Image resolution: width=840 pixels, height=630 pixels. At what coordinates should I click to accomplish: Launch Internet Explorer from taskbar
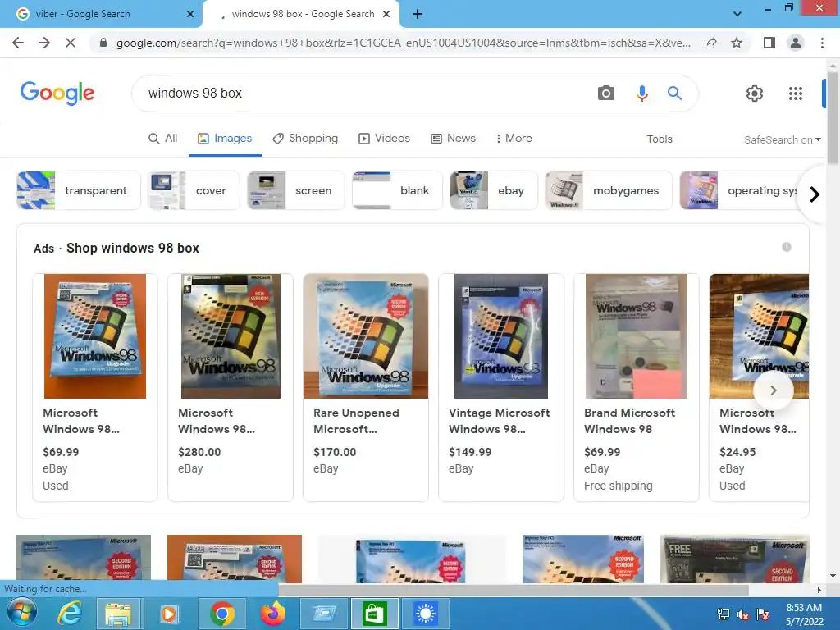[70, 614]
